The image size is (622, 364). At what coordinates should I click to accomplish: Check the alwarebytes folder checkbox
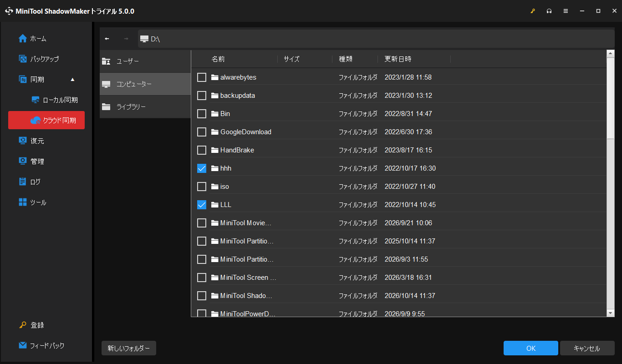[x=202, y=77]
